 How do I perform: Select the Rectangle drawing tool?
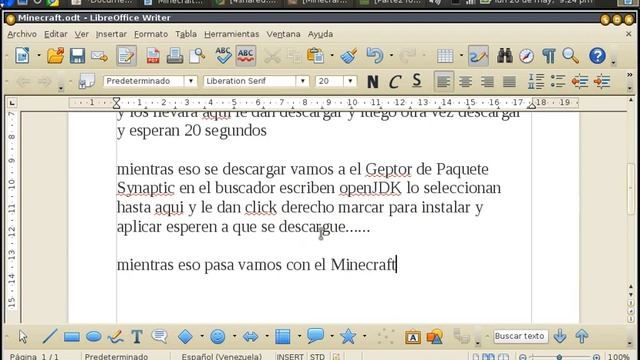(72, 337)
